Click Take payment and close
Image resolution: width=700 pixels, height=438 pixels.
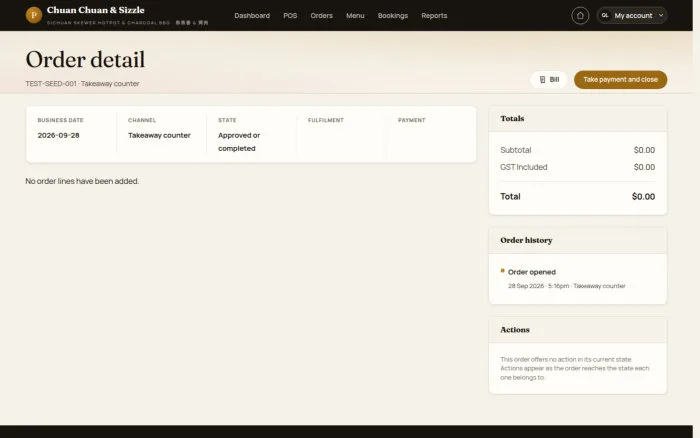coord(621,79)
